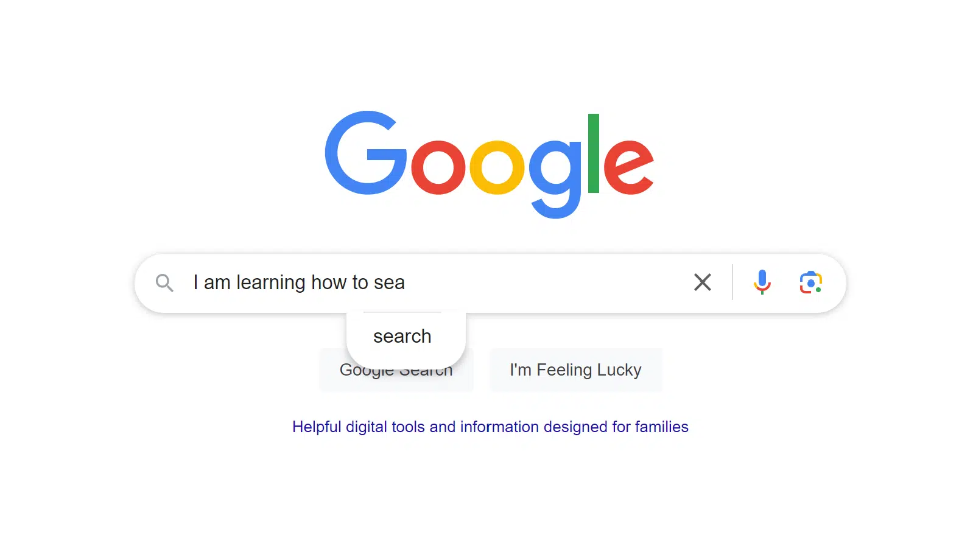Open Google Lens image search camera icon

[810, 282]
